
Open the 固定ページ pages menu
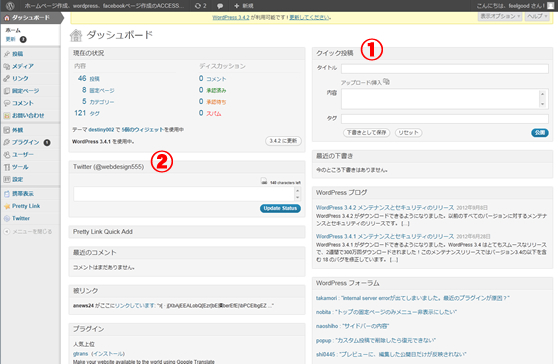coord(26,91)
